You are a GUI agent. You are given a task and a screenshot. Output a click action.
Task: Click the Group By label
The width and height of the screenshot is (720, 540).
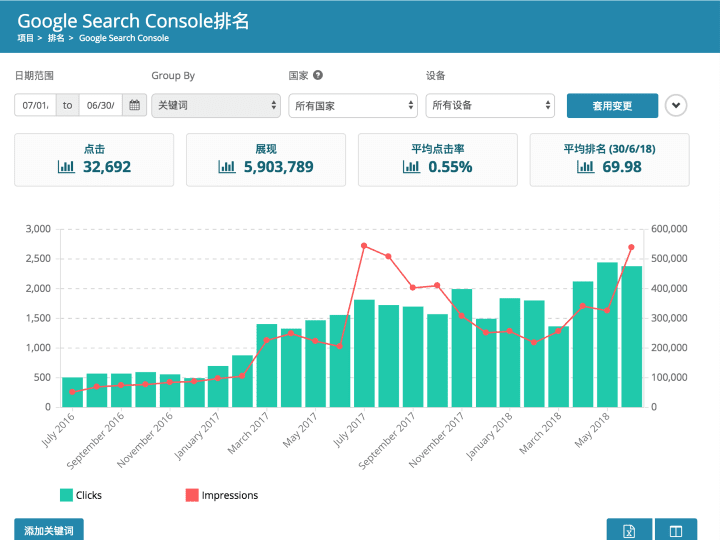click(x=173, y=75)
